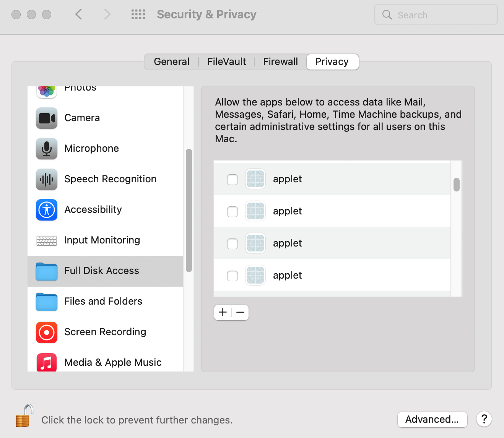504x438 pixels.
Task: Select the Firewall tab
Action: (x=280, y=61)
